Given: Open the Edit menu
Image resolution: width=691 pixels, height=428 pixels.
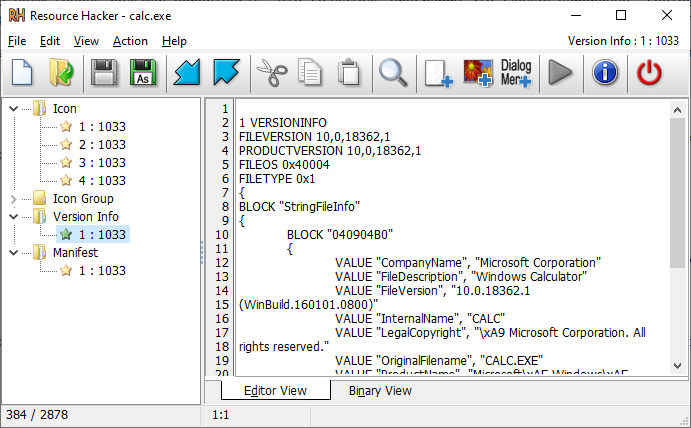Looking at the screenshot, I should tap(49, 41).
